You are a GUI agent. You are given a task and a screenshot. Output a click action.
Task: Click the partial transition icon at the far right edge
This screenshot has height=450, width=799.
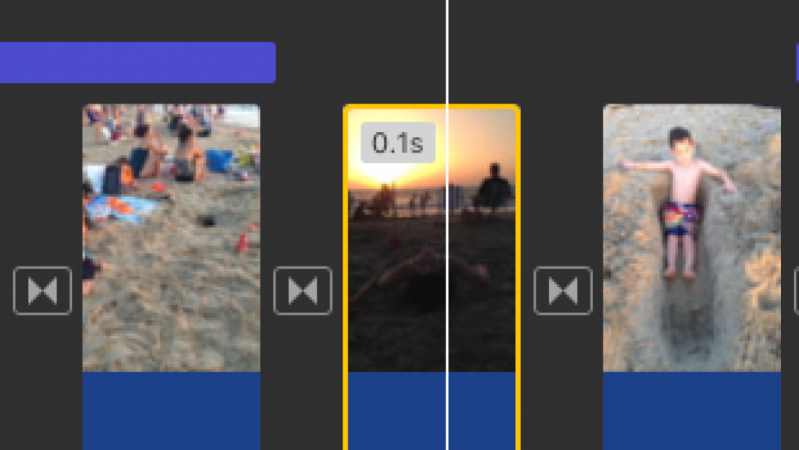pyautogui.click(x=796, y=290)
